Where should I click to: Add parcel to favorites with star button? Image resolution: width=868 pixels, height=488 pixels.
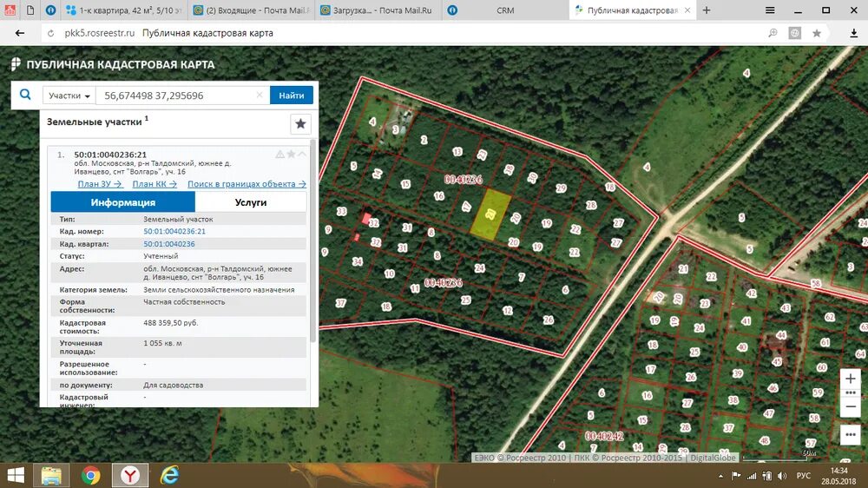point(300,123)
